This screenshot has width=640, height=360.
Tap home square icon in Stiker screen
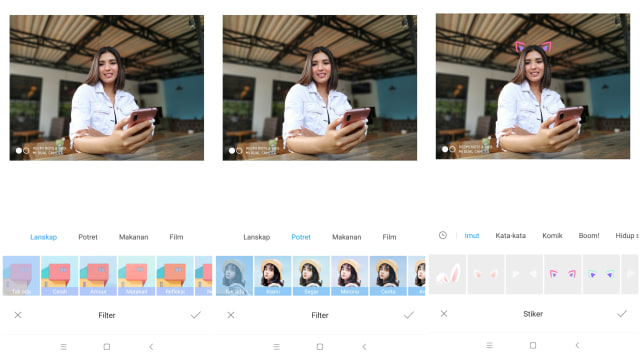[x=533, y=345]
